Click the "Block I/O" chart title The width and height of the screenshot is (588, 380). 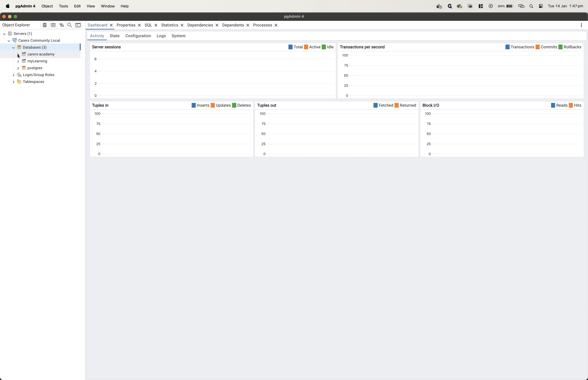431,105
